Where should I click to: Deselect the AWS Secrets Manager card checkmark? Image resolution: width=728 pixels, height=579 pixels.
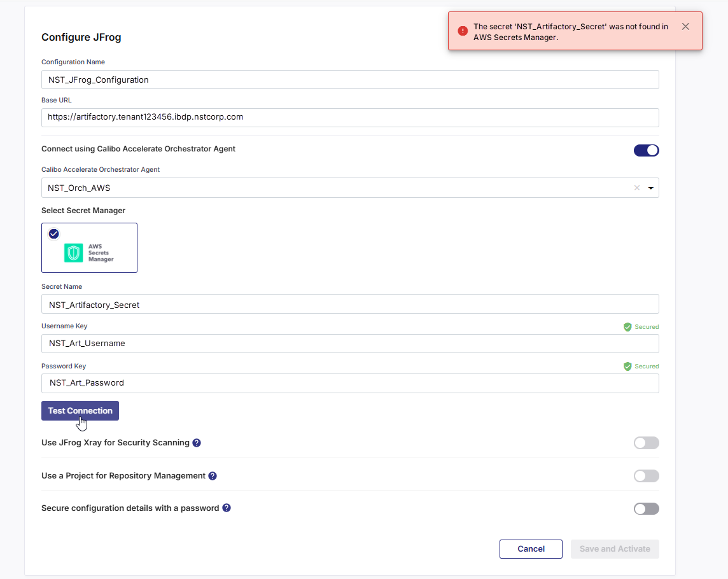click(x=53, y=234)
